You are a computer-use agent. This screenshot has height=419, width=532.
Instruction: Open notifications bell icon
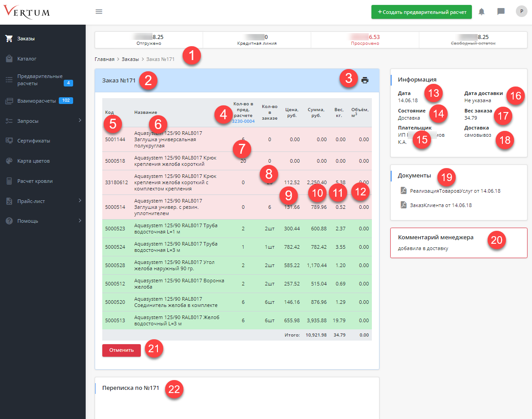[481, 12]
